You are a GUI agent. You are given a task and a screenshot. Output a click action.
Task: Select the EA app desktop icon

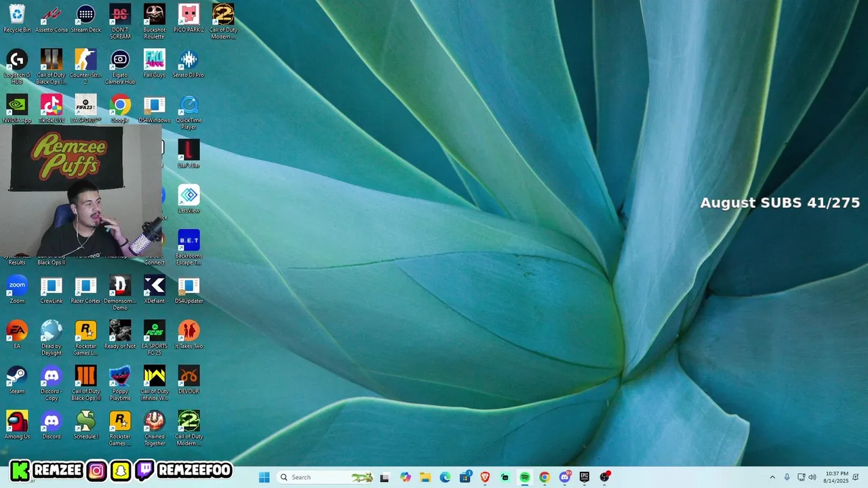(x=17, y=335)
